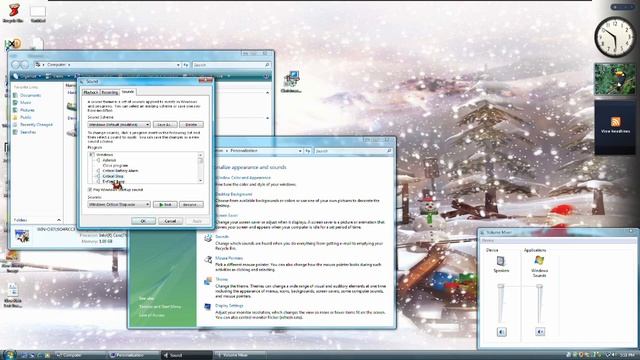Mute Windows Sounds in Volume Mixer
Viewport: 640px width, 360px height.
point(540,332)
